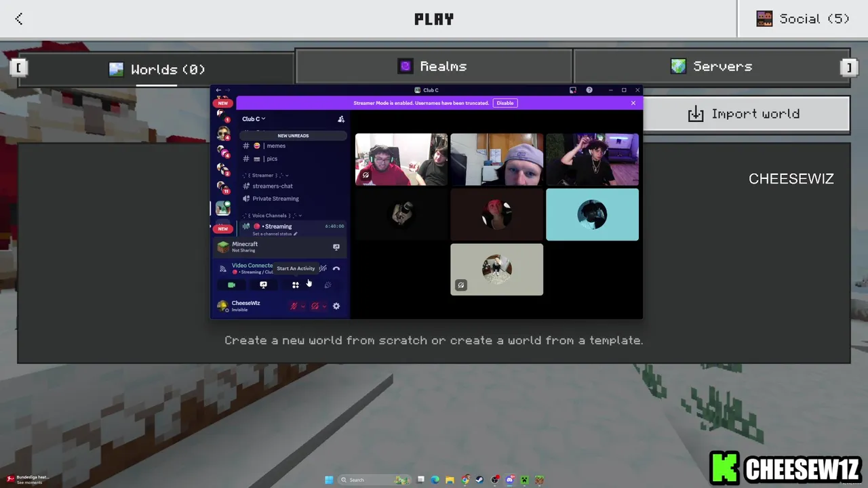Open the Creeper face app in taskbar

click(x=525, y=480)
